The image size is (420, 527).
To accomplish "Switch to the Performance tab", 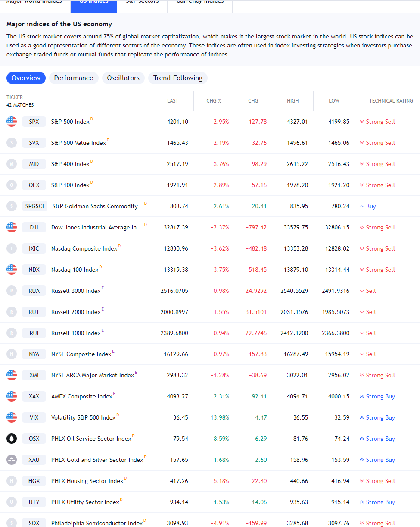I will [x=74, y=78].
